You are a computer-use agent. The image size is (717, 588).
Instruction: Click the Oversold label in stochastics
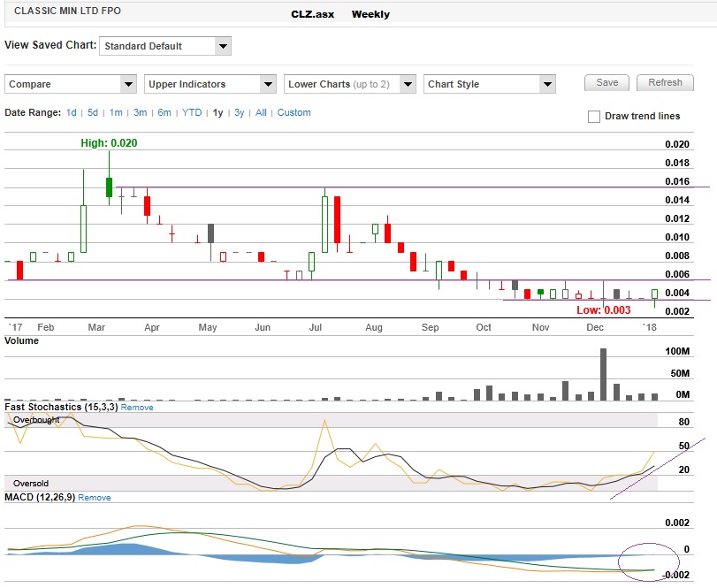[31, 484]
